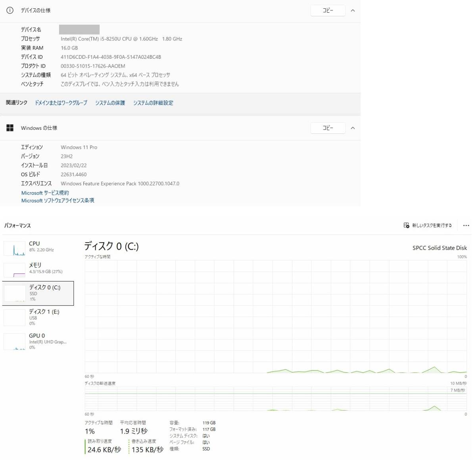This screenshot has height=470, width=476.
Task: Select the メモリ performance entry label
Action: coord(35,265)
